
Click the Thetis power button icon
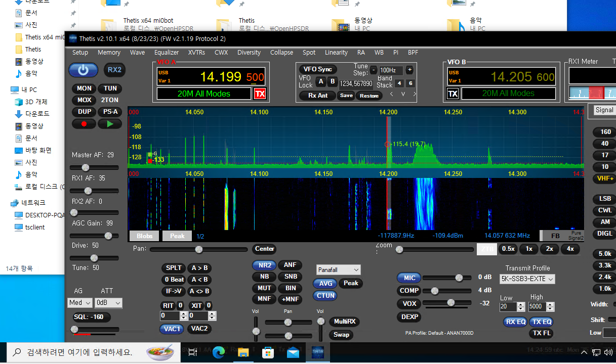(x=83, y=70)
